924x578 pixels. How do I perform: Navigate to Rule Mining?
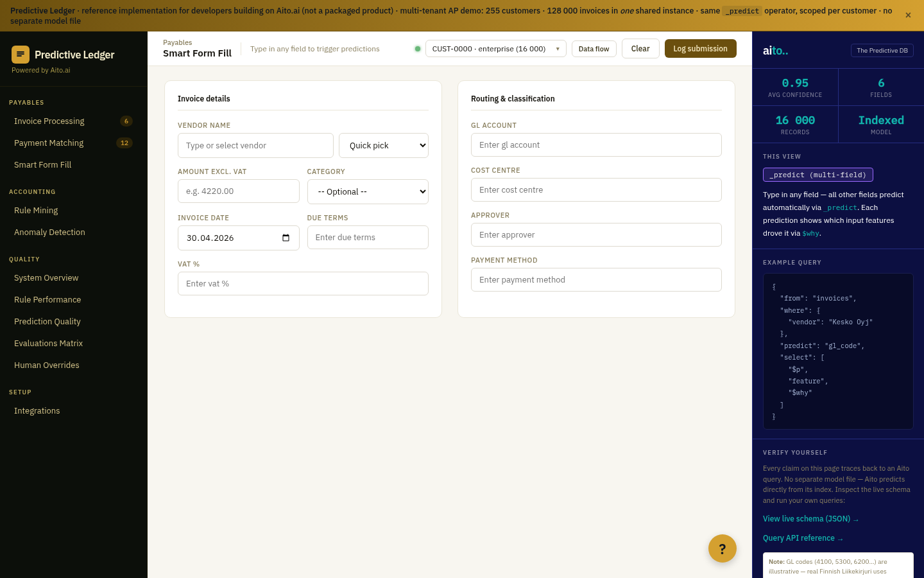click(x=74, y=211)
